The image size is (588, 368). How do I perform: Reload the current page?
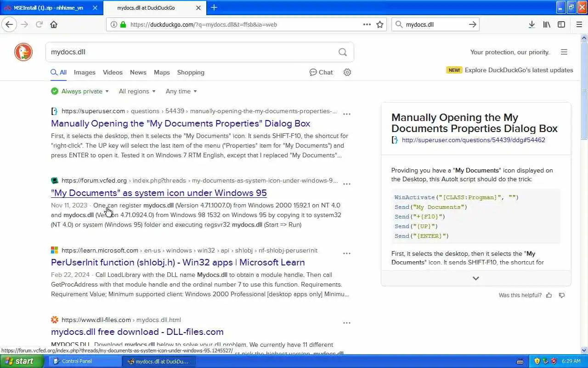[x=39, y=24]
